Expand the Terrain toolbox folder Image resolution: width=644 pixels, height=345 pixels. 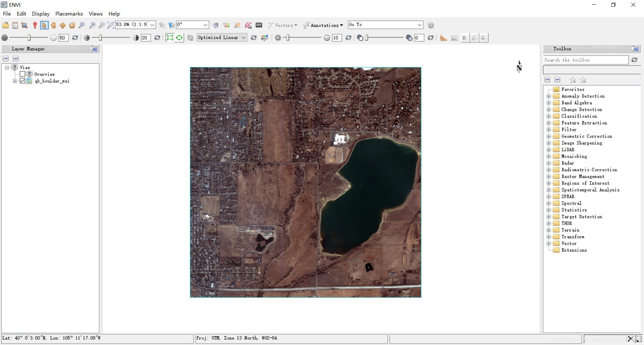[549, 230]
